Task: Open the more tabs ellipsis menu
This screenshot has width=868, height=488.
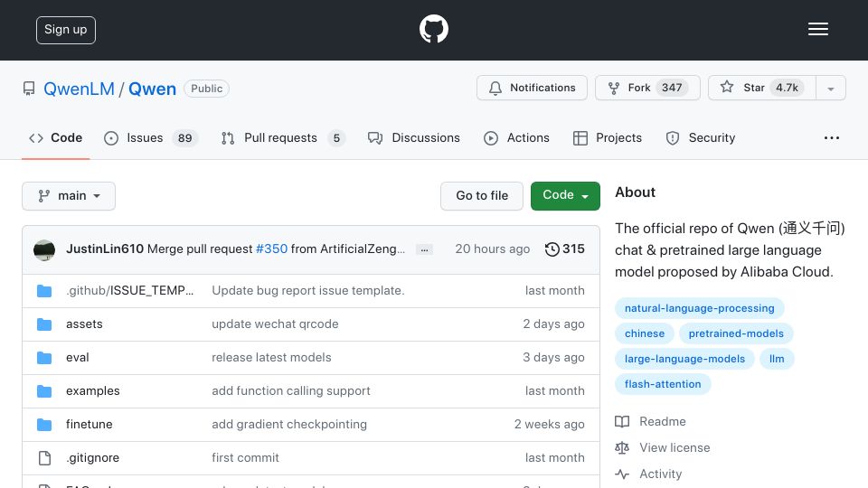Action: coord(832,137)
